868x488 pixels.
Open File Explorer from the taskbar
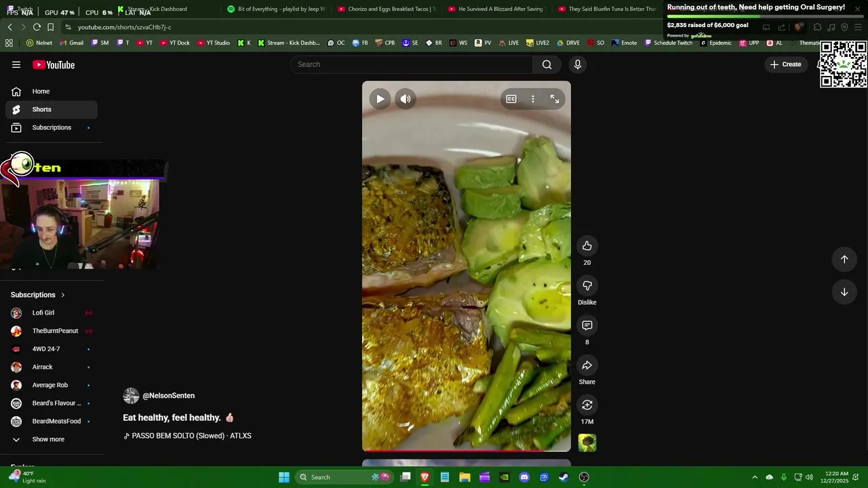(x=465, y=477)
